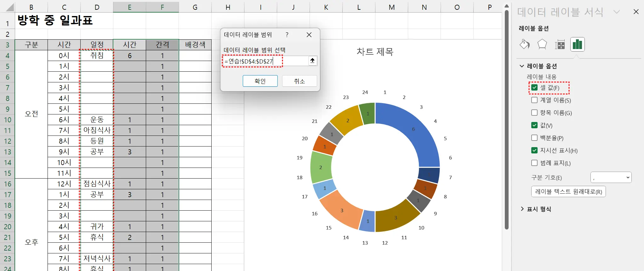644x271 pixels.
Task: Select the 차트 제목 chart title
Action: [x=375, y=52]
